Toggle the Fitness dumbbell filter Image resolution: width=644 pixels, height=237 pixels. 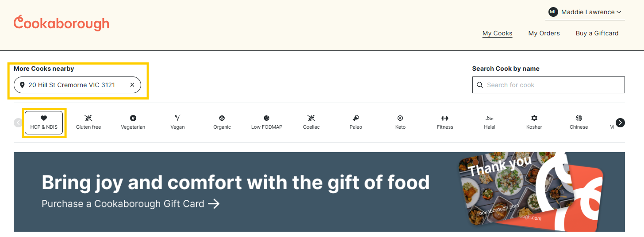pos(445,122)
